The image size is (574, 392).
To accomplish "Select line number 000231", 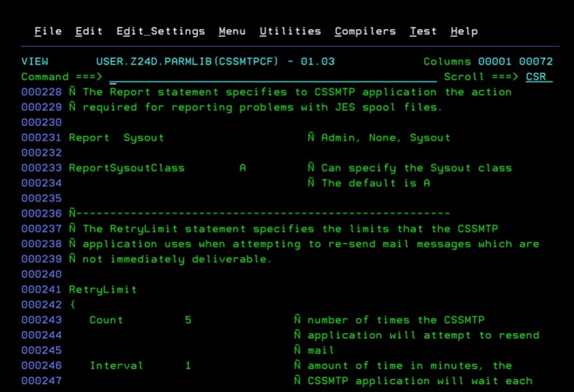I will [41, 138].
